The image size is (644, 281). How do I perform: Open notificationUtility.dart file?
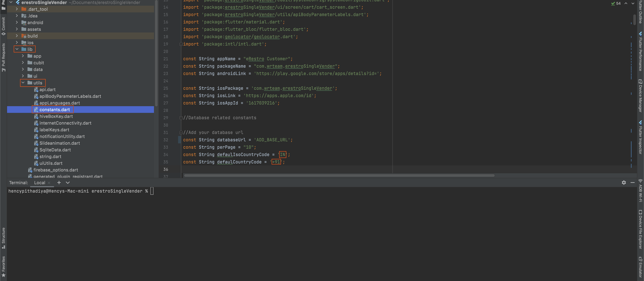pyautogui.click(x=62, y=136)
